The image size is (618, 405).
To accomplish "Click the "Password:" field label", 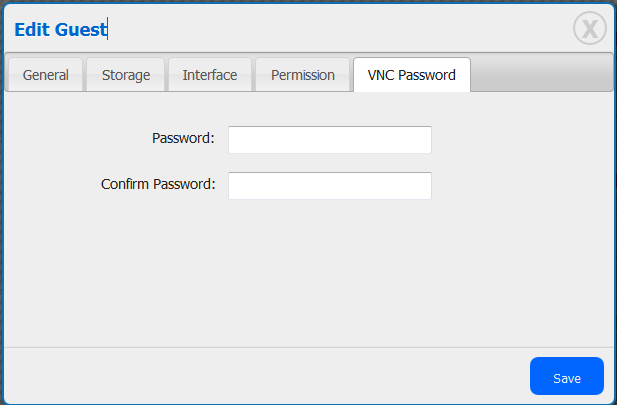I will point(183,138).
